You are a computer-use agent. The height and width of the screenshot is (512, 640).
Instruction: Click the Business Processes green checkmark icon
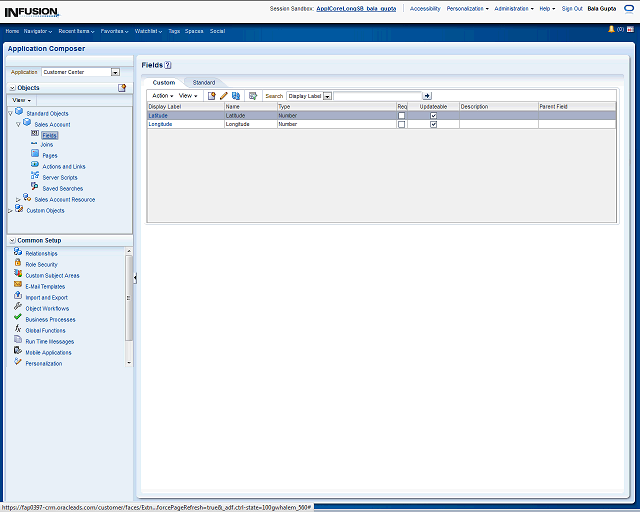18,318
